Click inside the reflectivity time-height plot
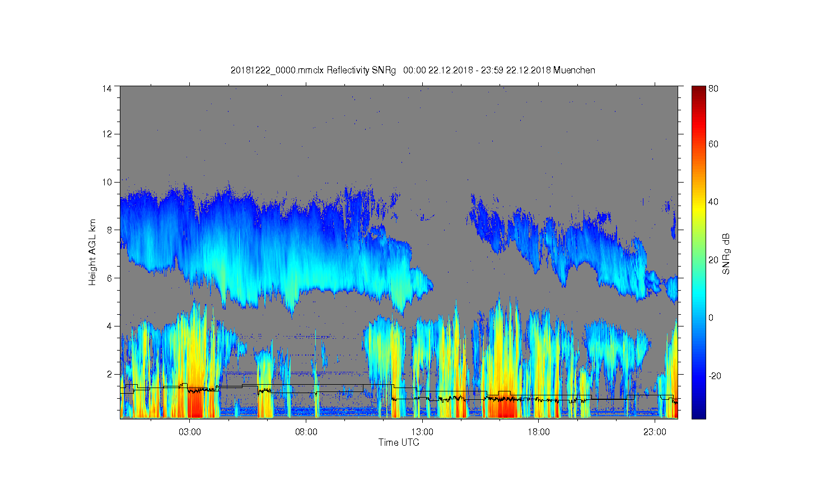 [x=399, y=252]
